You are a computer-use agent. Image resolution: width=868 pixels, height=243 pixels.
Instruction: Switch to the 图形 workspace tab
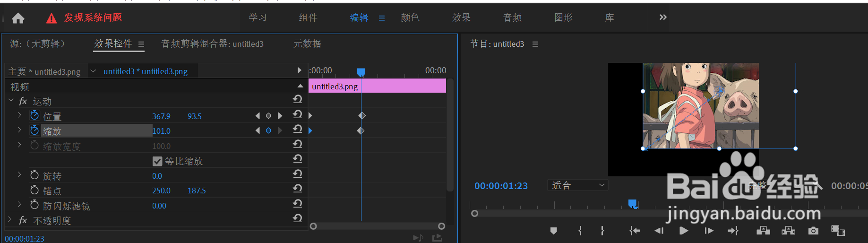563,17
